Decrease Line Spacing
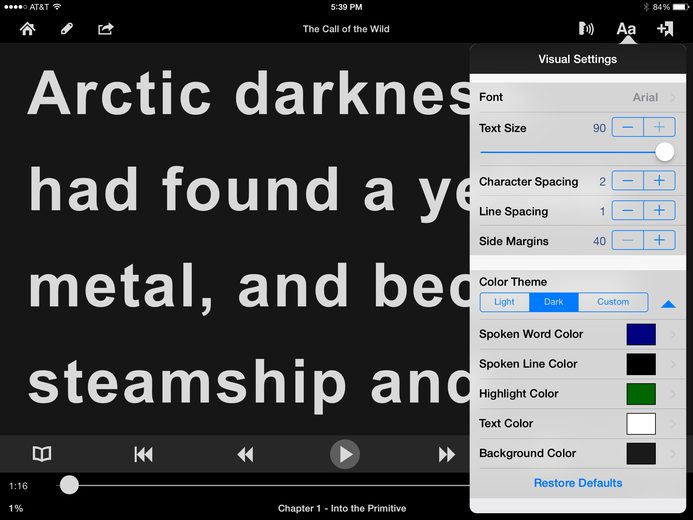Viewport: 693px width, 520px height. pyautogui.click(x=628, y=211)
